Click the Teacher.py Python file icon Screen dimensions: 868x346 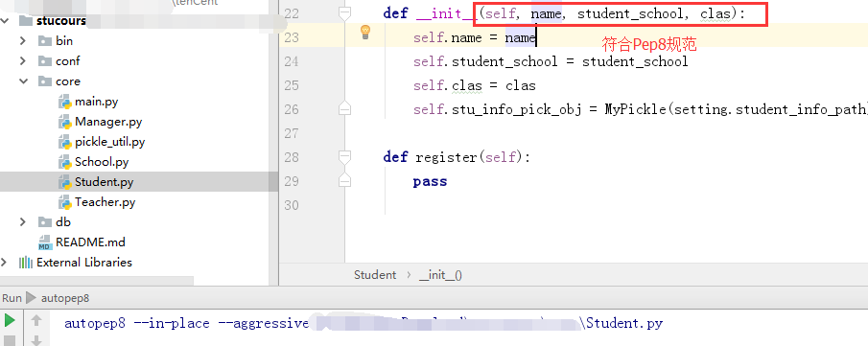[65, 202]
